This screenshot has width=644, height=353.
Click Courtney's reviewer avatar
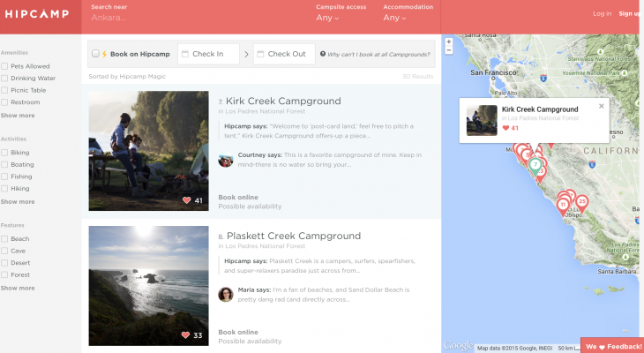click(226, 160)
